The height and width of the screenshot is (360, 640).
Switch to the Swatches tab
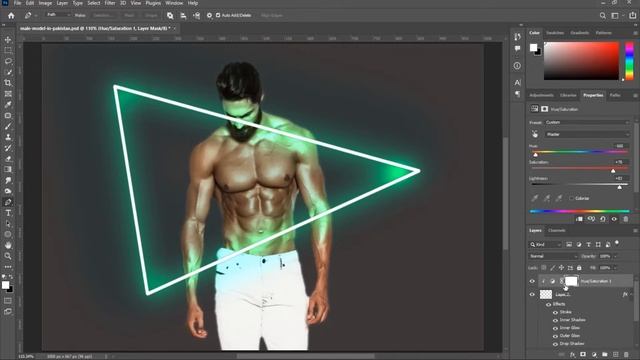[555, 33]
